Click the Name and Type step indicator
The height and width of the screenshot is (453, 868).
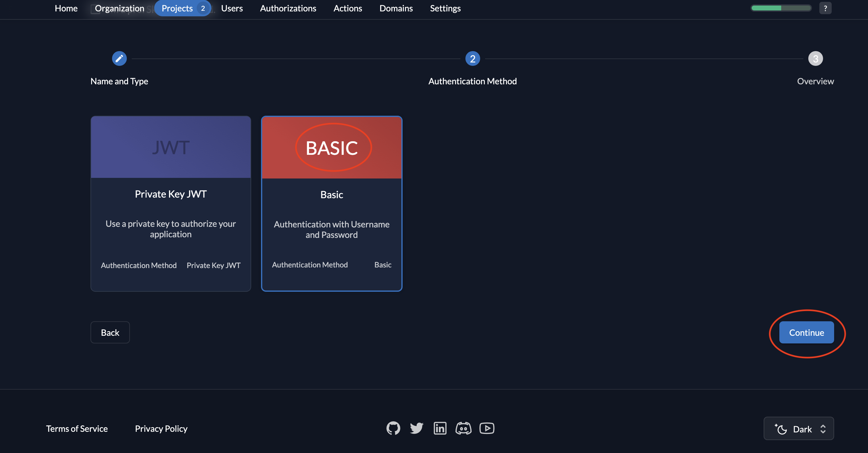(119, 58)
